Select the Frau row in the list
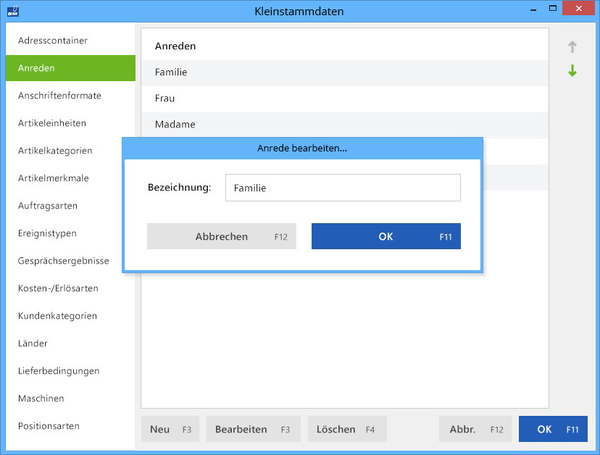Image resolution: width=600 pixels, height=455 pixels. tap(344, 99)
